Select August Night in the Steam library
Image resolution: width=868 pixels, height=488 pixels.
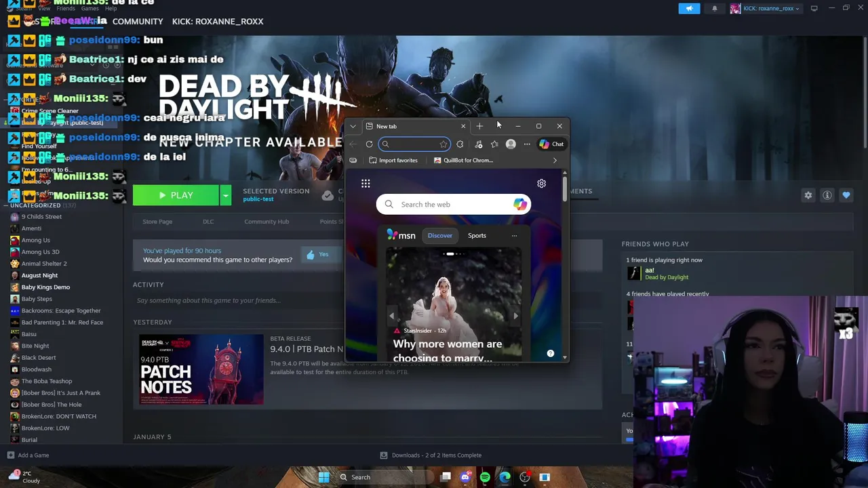pyautogui.click(x=39, y=275)
